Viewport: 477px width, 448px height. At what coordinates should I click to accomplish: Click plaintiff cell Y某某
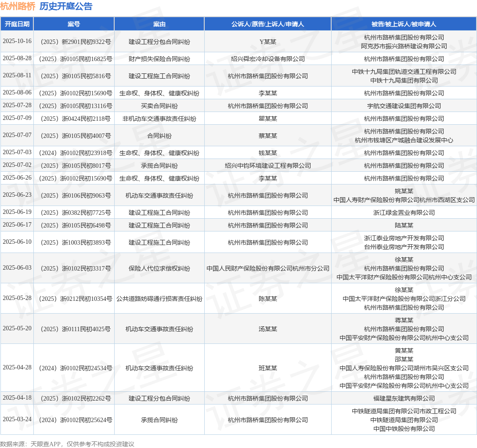coord(267,42)
